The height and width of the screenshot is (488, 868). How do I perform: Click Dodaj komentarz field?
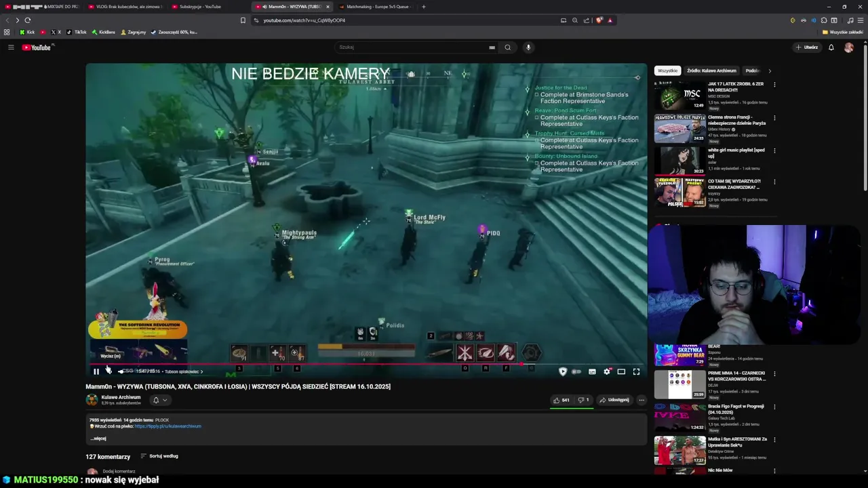[x=119, y=471]
